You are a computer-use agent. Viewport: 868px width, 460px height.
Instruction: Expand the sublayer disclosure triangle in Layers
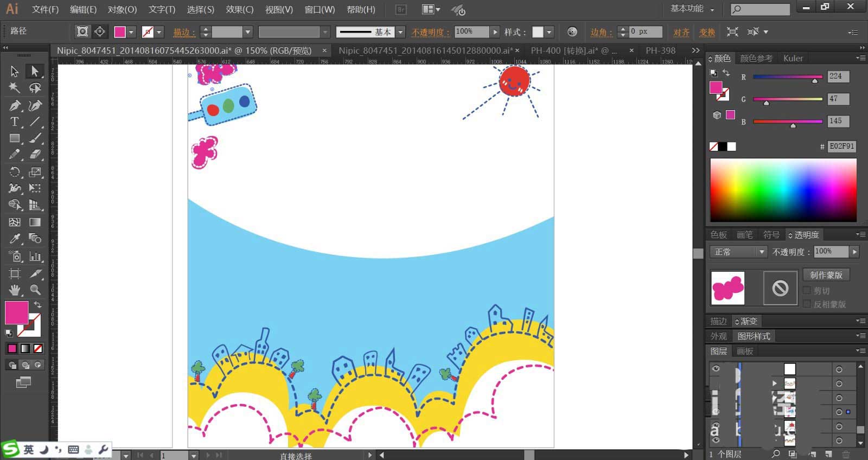tap(775, 383)
